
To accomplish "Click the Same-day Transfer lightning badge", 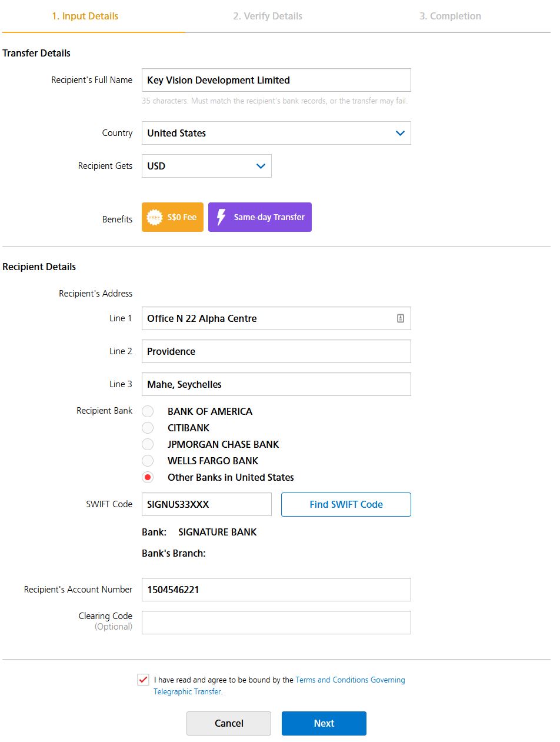I will [260, 217].
